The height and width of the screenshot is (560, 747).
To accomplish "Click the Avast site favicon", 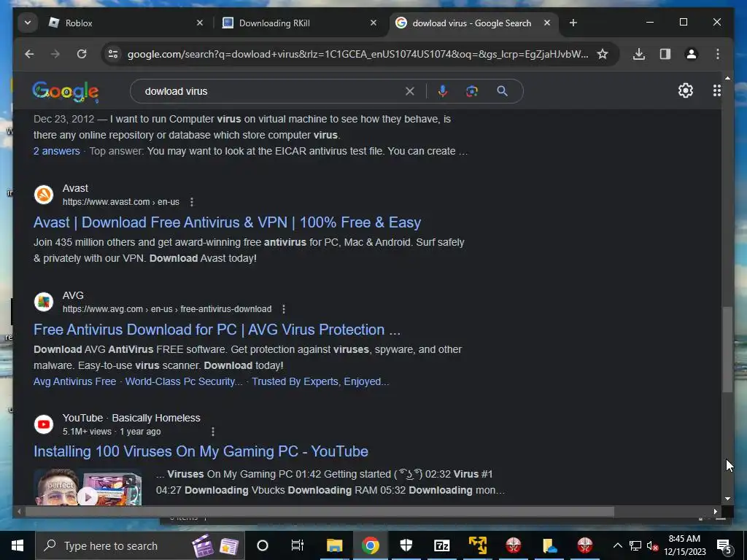I will click(44, 195).
